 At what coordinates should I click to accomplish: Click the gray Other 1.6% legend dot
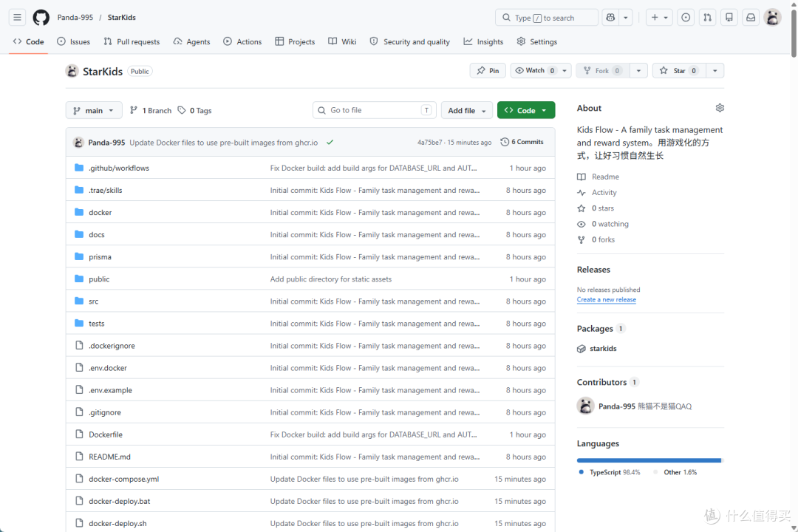coord(655,472)
